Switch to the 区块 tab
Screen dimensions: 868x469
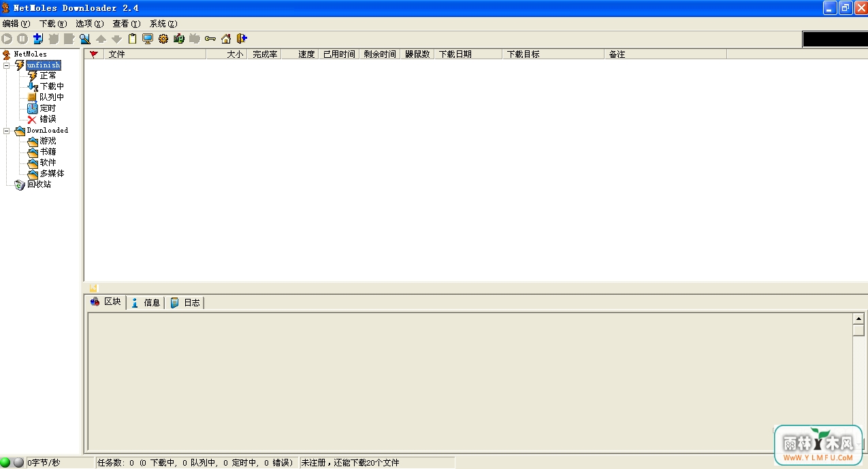(106, 302)
